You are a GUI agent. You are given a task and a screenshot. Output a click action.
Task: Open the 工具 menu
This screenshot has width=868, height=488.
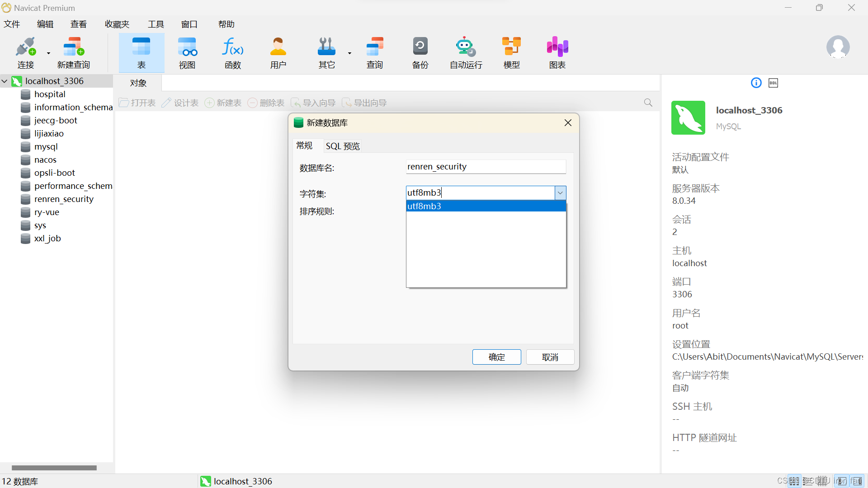click(156, 24)
